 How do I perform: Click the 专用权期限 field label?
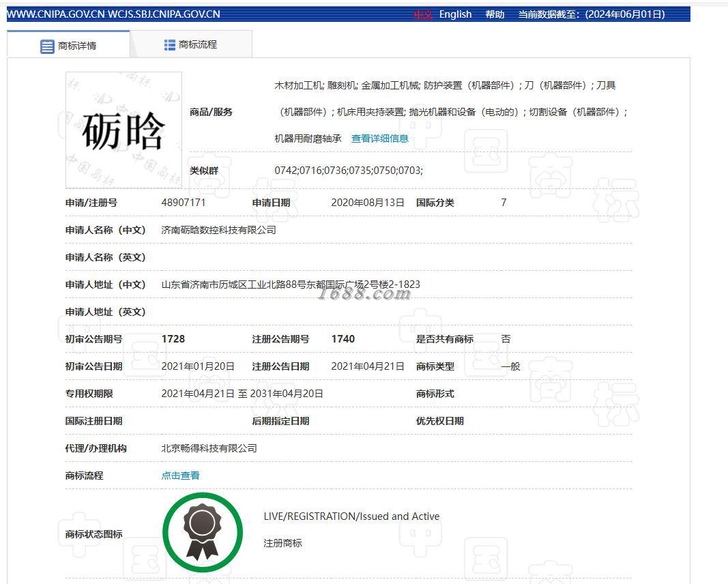(x=89, y=394)
